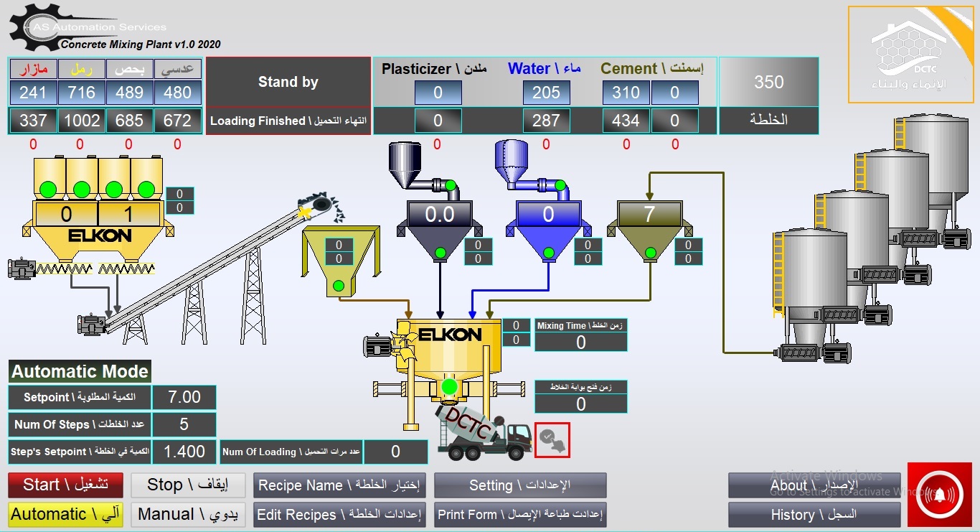
Task: Switch to Manual mode
Action: (188, 515)
